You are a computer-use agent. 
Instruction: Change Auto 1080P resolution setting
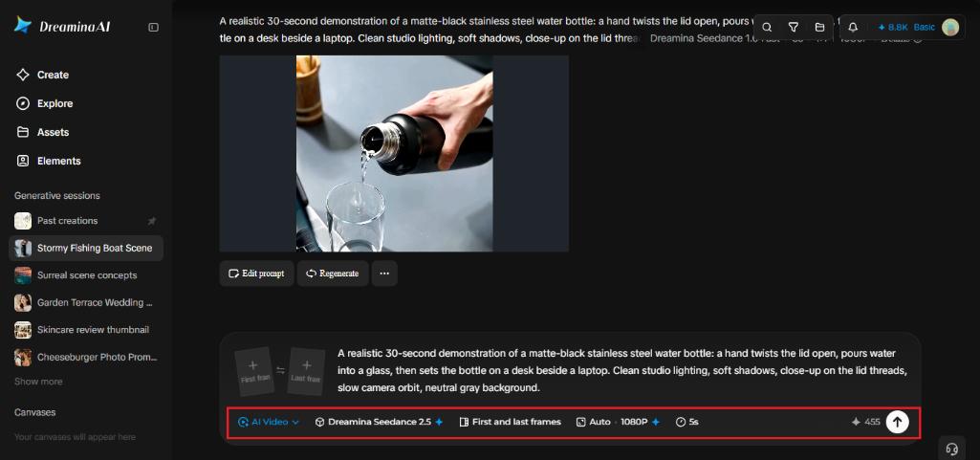[x=618, y=422]
